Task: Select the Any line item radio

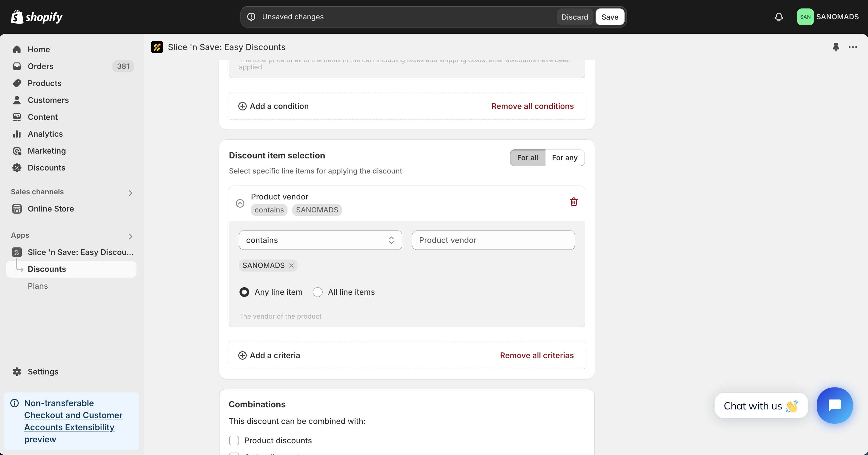Action: [x=244, y=292]
